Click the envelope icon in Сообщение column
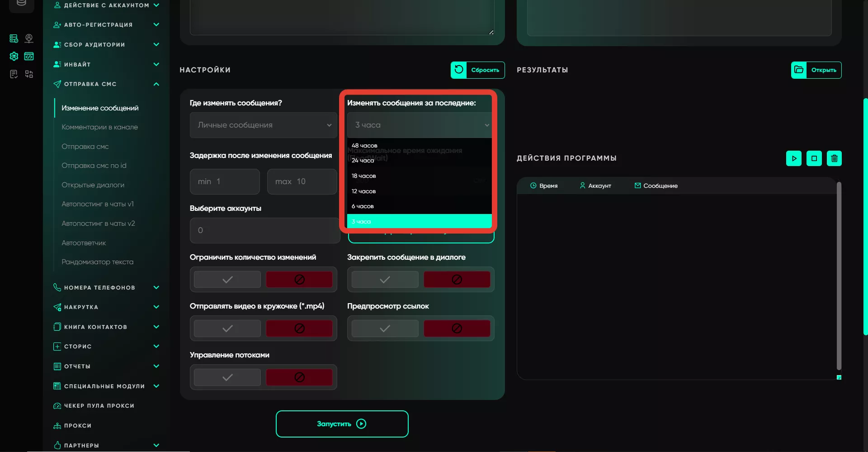Screen dimensions: 868x452 point(637,186)
